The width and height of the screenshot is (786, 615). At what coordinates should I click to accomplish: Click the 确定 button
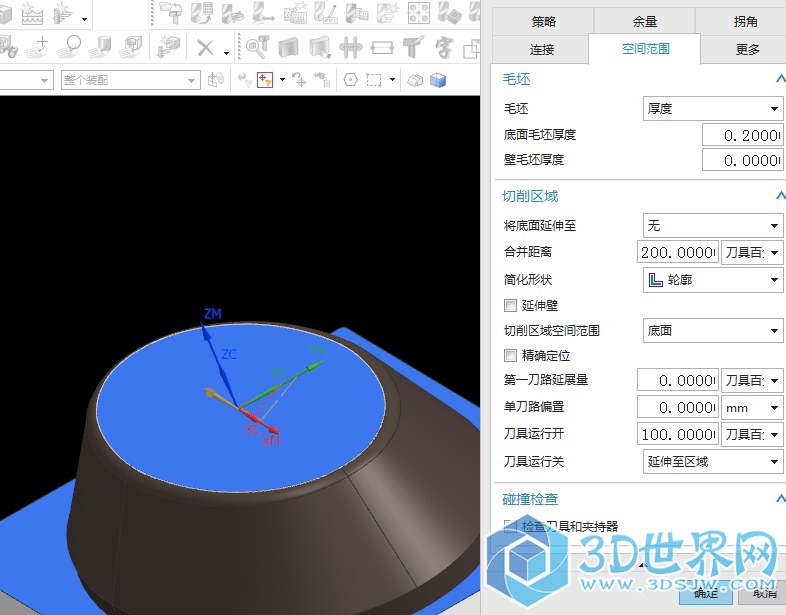pyautogui.click(x=706, y=594)
